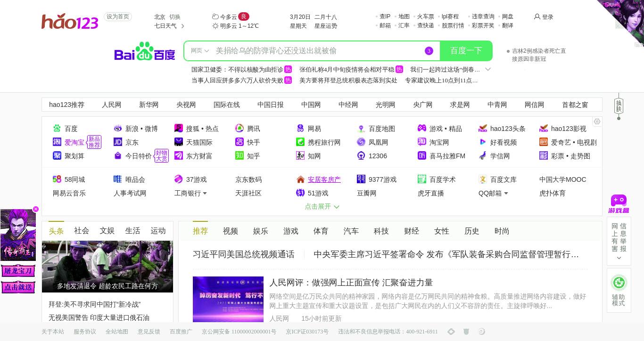Click the 点击就送 ad button
The height and width of the screenshot is (341, 644).
18,287
